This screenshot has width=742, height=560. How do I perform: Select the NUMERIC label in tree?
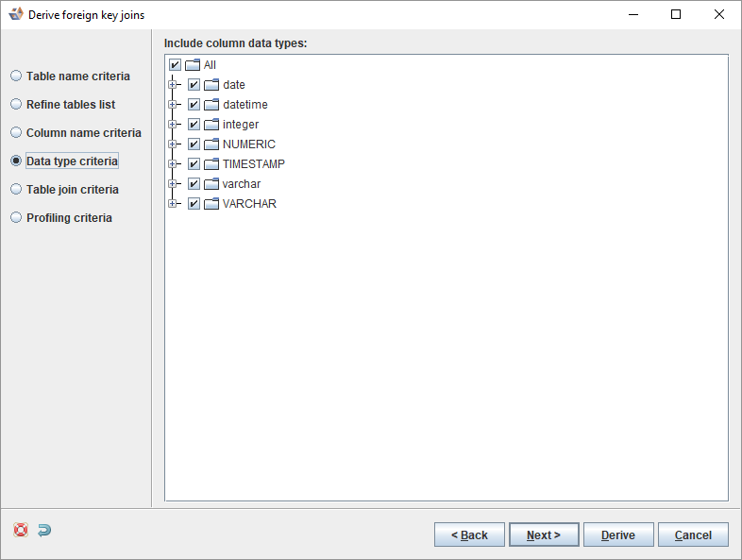click(249, 144)
